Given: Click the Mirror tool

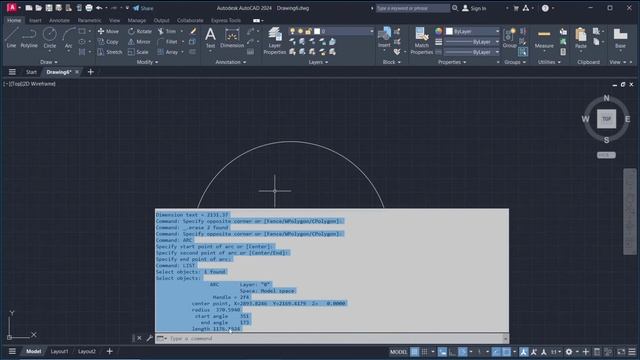Looking at the screenshot, I should 139,42.
